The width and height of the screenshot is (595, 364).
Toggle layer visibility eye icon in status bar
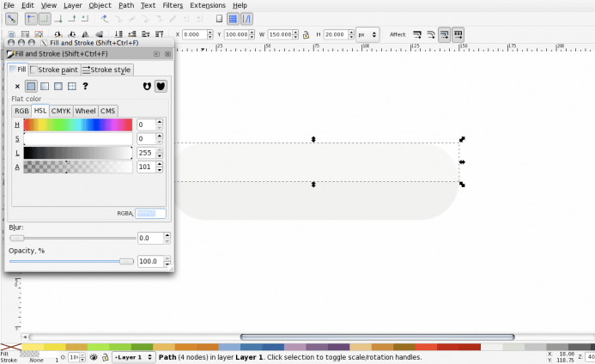click(94, 357)
